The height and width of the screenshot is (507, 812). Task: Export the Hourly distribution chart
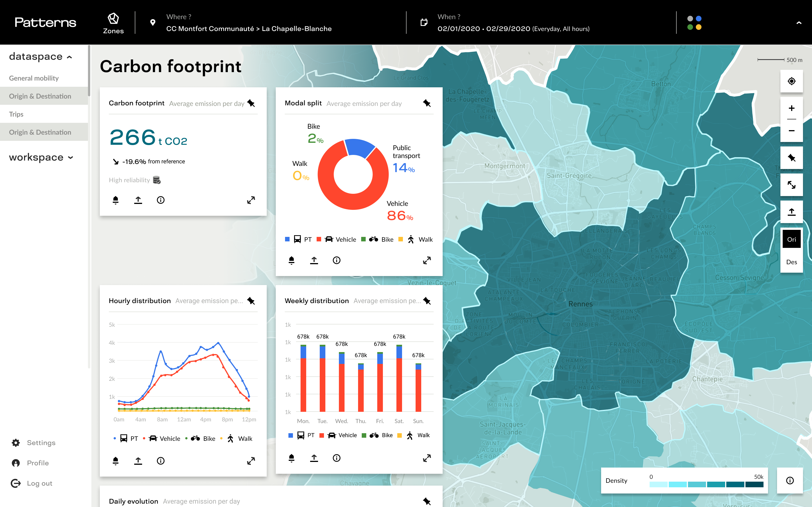138,461
